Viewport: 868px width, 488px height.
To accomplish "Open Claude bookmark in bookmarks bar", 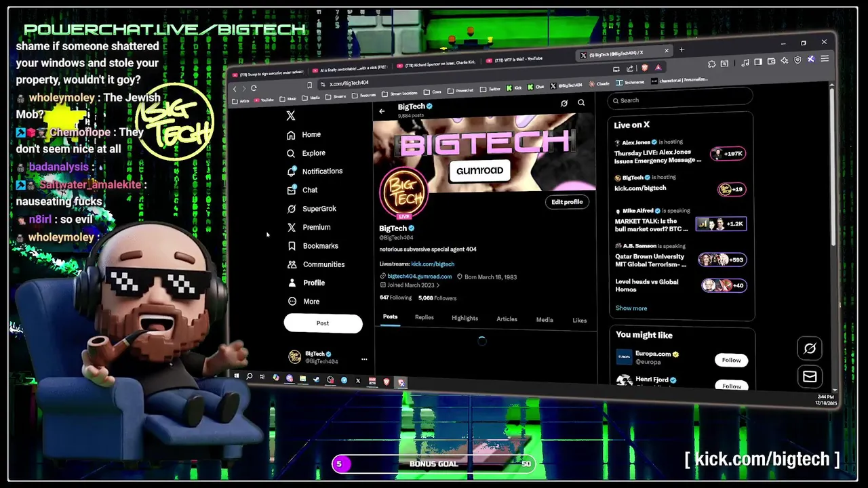I will (599, 84).
